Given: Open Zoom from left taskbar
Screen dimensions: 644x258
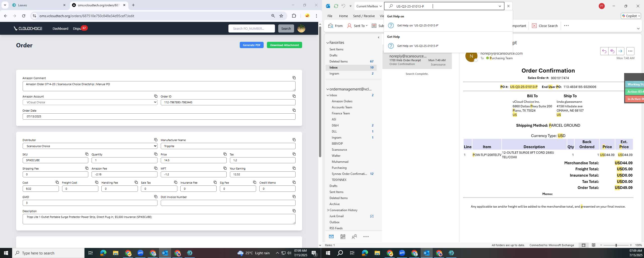Looking at the screenshot, I should 140,253.
